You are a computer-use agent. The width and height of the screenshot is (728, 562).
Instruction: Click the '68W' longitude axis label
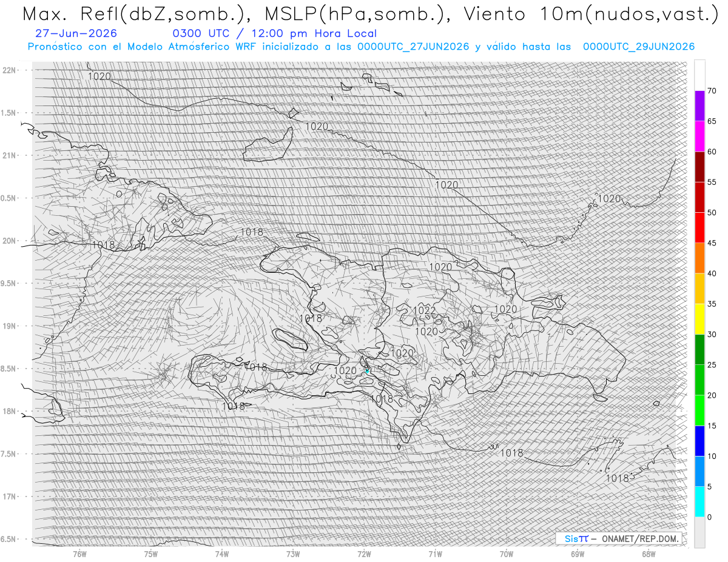649,554
